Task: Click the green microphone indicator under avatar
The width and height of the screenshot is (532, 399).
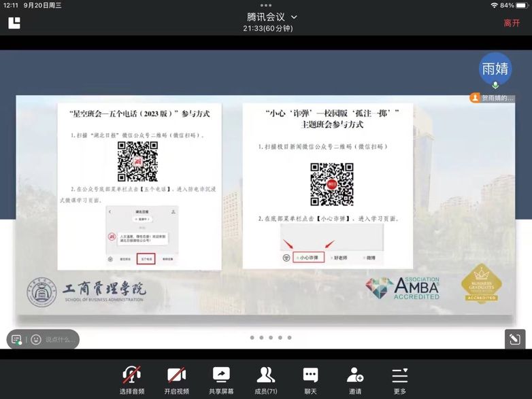Action: [x=495, y=86]
